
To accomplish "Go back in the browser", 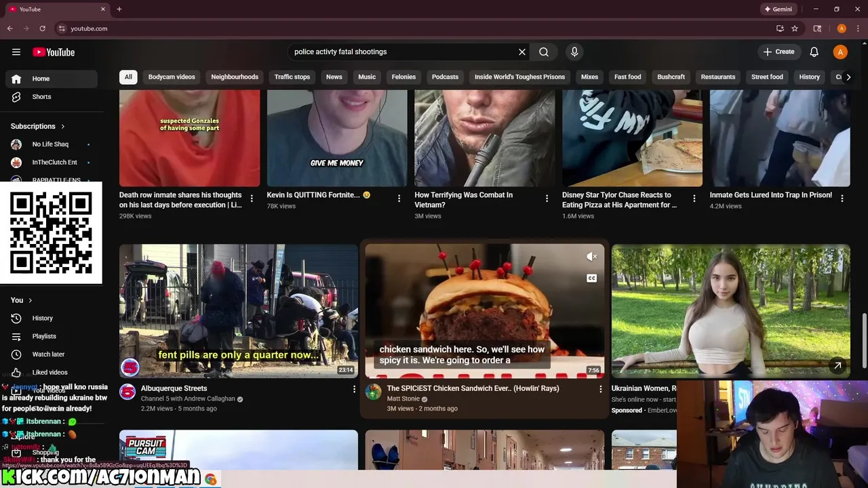I will (9, 28).
